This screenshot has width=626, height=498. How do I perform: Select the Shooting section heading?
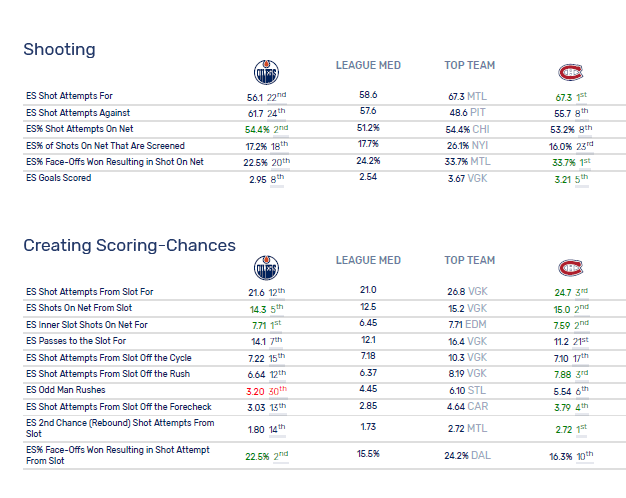tap(59, 49)
